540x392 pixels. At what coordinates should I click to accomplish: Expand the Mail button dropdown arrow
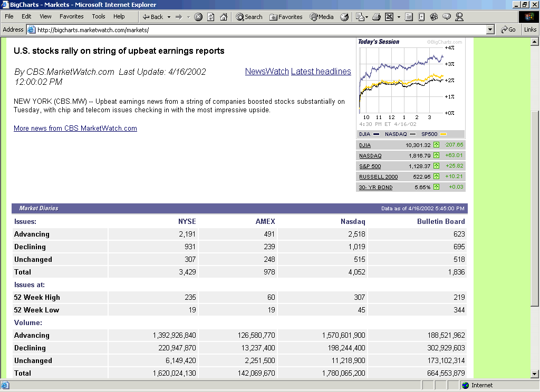367,17
